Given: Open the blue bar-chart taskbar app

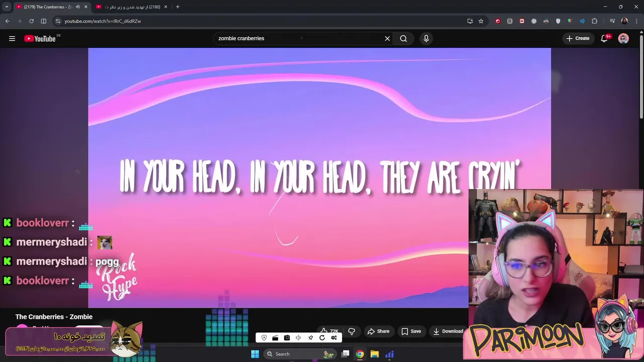Looking at the screenshot, I should click(x=389, y=354).
